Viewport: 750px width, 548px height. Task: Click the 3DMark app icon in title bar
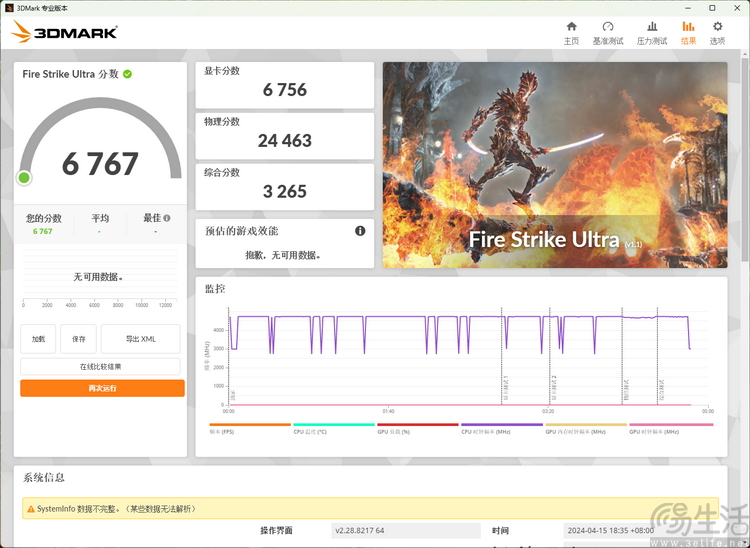click(9, 8)
